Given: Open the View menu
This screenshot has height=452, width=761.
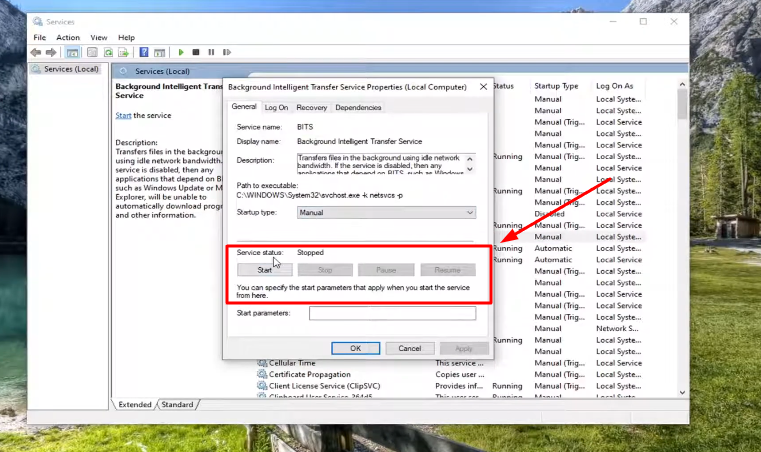Looking at the screenshot, I should pos(99,37).
